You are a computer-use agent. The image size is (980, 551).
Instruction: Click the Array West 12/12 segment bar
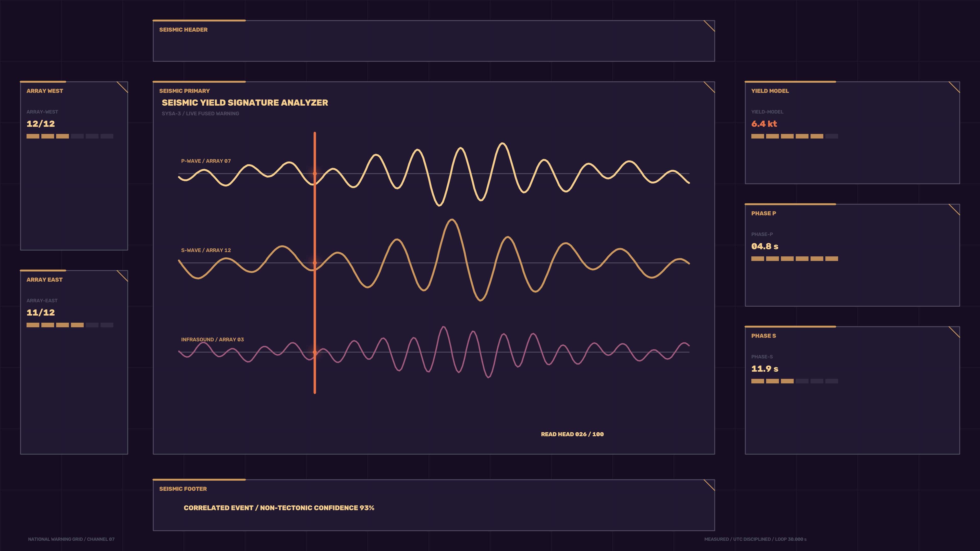pos(70,136)
